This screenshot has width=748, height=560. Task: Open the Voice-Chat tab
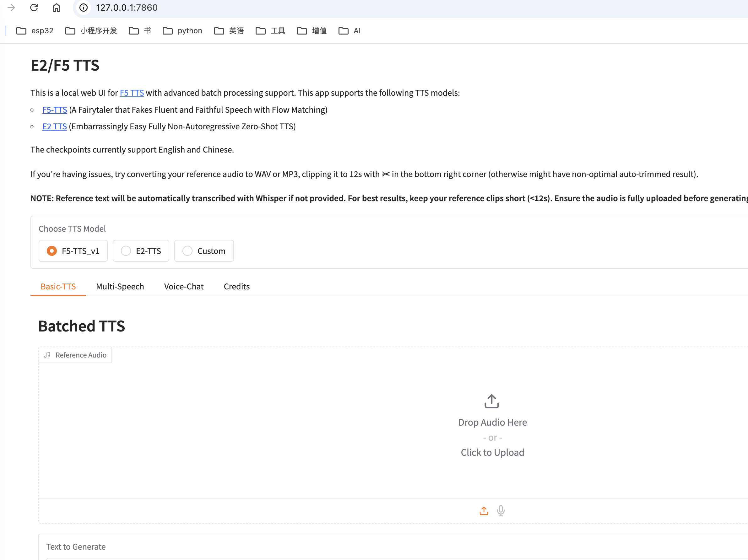point(184,287)
